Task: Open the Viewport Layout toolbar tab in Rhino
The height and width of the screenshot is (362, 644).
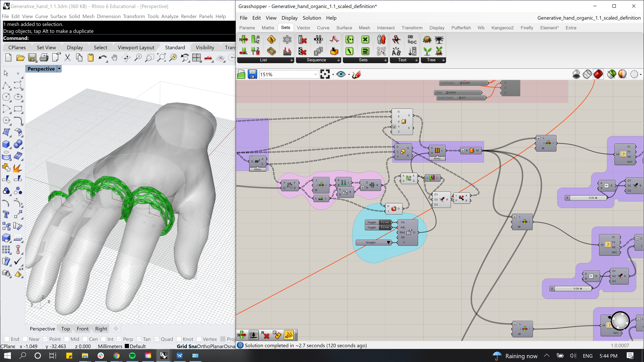Action: click(136, 47)
